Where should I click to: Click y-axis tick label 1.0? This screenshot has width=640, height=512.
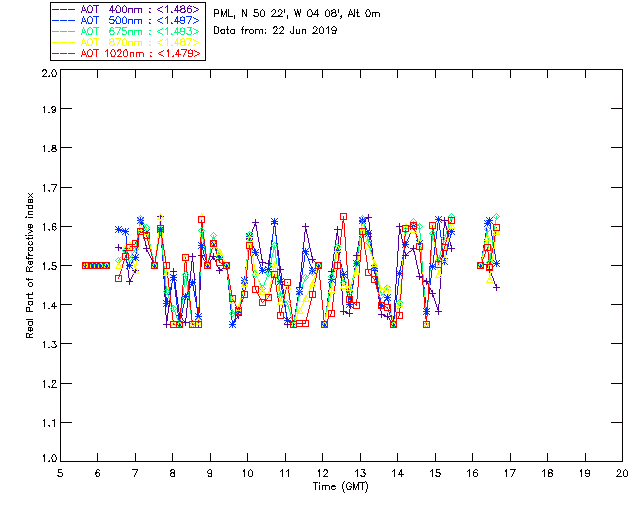click(x=49, y=458)
